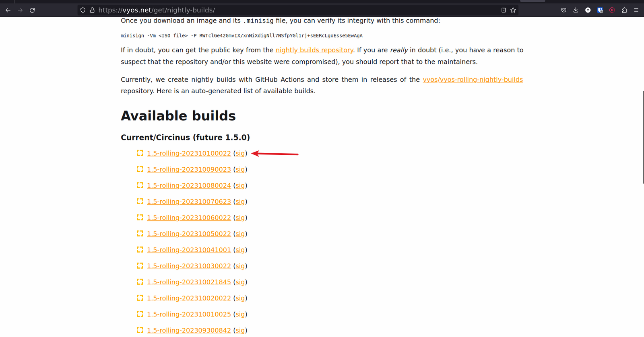Download build 1.5-rolling-202309300842
Screen dimensions: 644x337
(189, 330)
